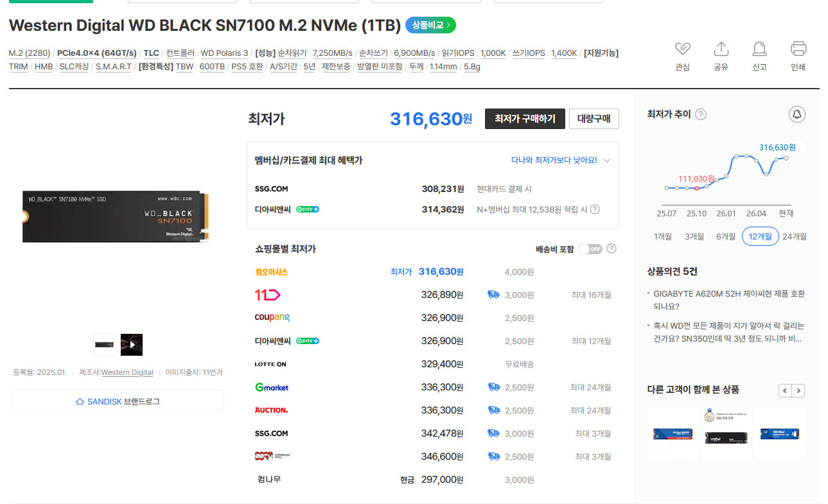Screen dimensions: 828x504
Task: Click the home icon in SANDISK 브랜드로그 button
Action: [x=80, y=401]
